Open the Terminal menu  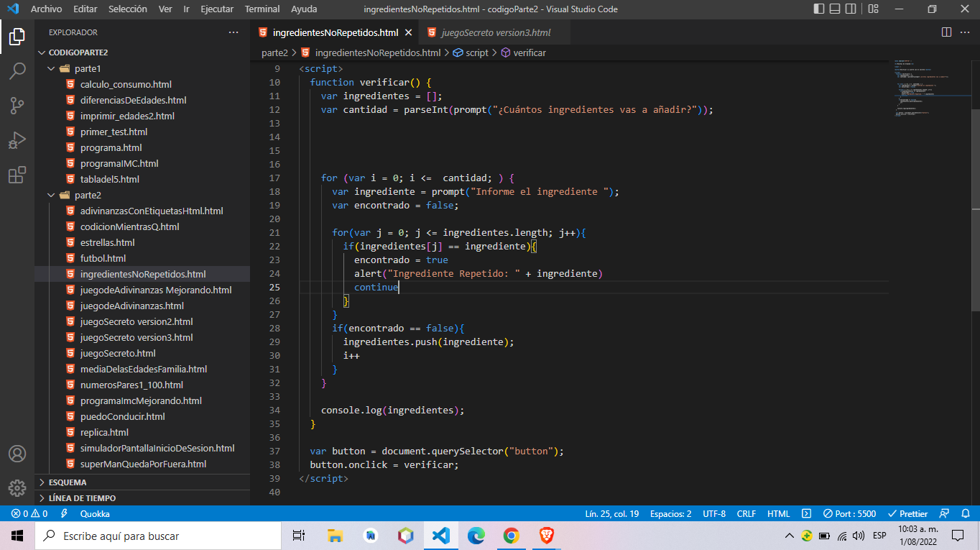coord(262,9)
